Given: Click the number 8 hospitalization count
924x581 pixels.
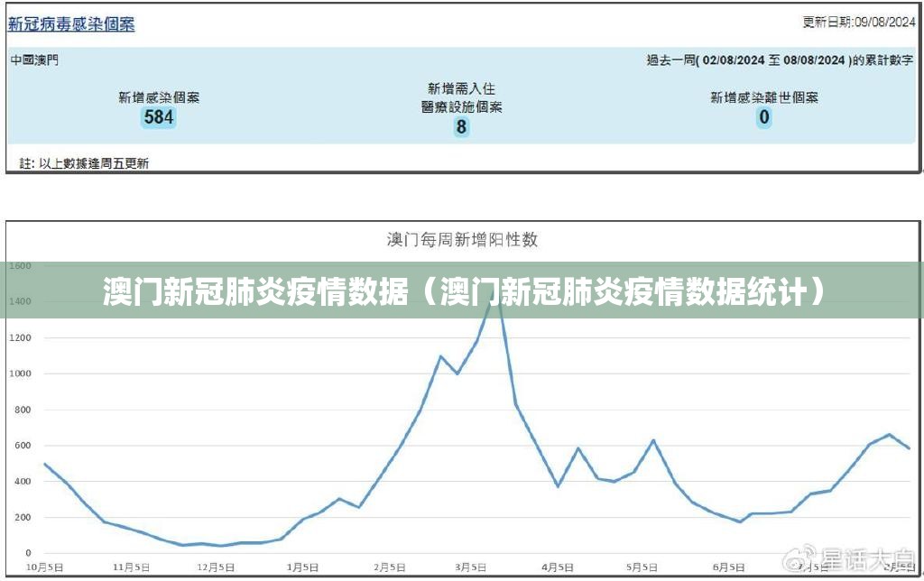Looking at the screenshot, I should (461, 127).
